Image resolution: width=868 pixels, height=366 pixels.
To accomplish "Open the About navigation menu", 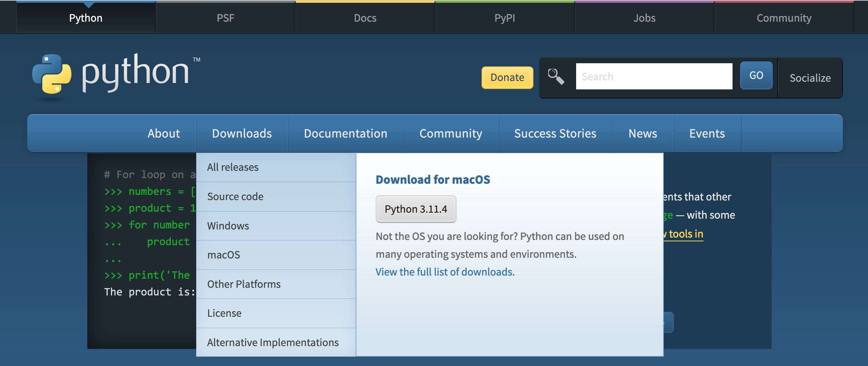I will pos(164,133).
